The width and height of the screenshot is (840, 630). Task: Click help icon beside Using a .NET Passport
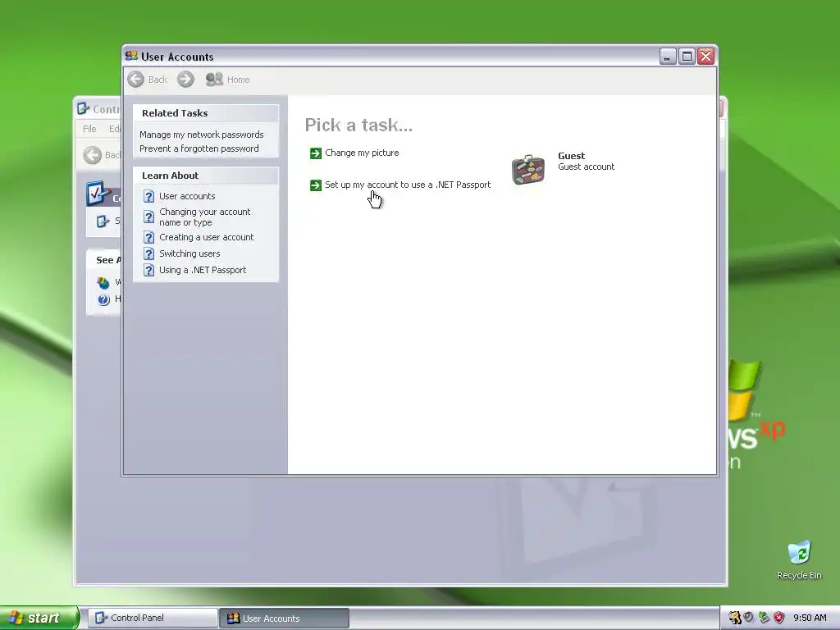(x=149, y=270)
